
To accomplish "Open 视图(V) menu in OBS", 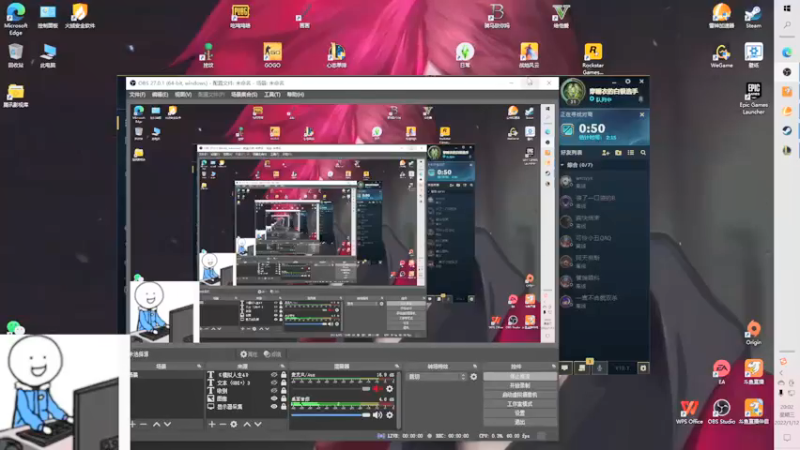I will pos(183,94).
